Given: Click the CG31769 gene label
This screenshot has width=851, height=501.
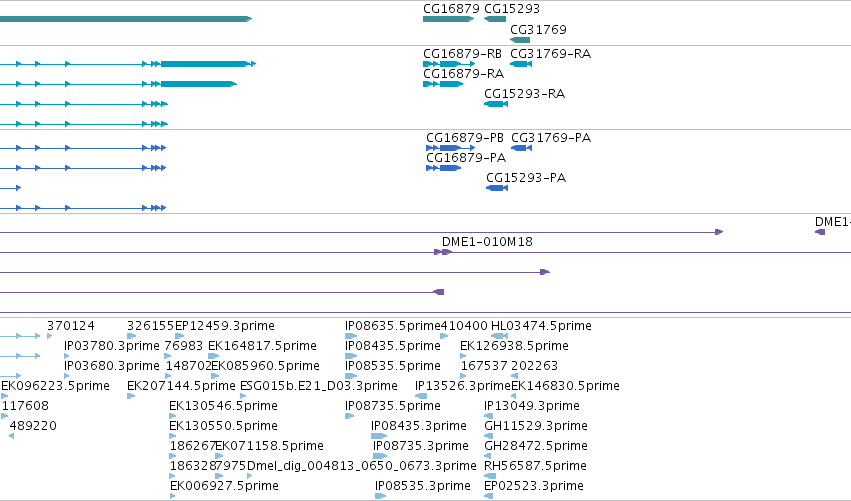Looking at the screenshot, I should tap(538, 29).
